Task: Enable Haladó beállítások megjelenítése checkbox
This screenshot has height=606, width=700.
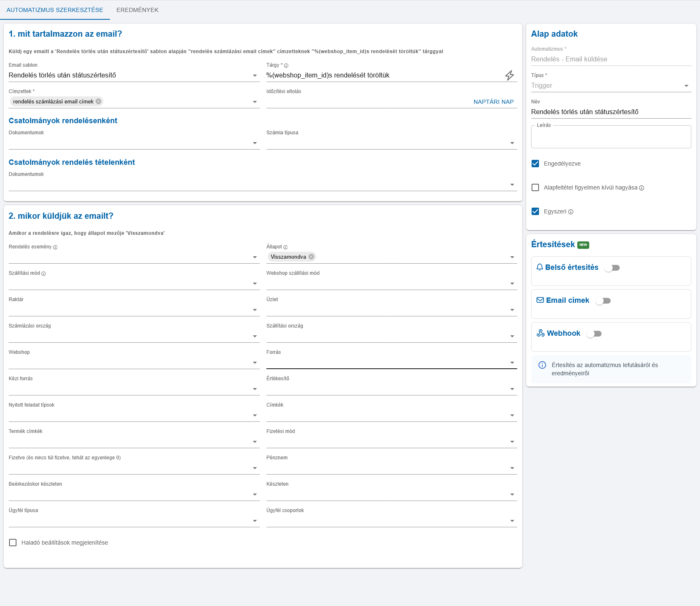Action: [x=13, y=543]
